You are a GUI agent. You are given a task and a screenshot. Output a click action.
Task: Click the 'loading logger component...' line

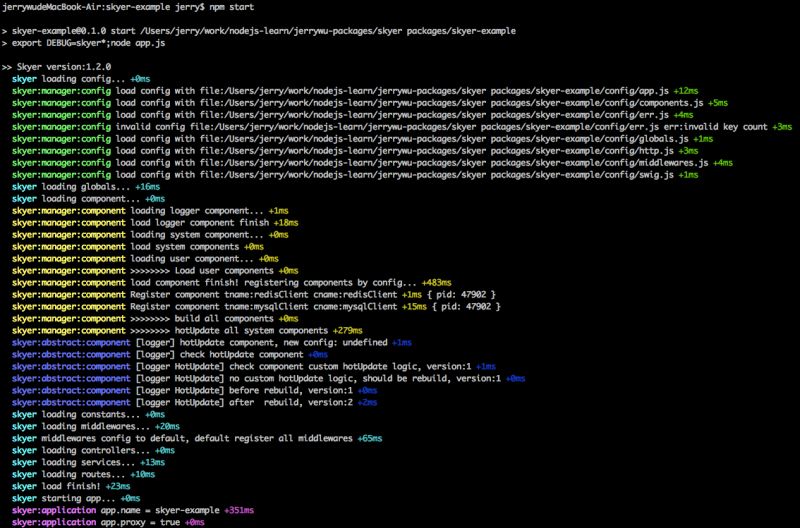(x=150, y=211)
